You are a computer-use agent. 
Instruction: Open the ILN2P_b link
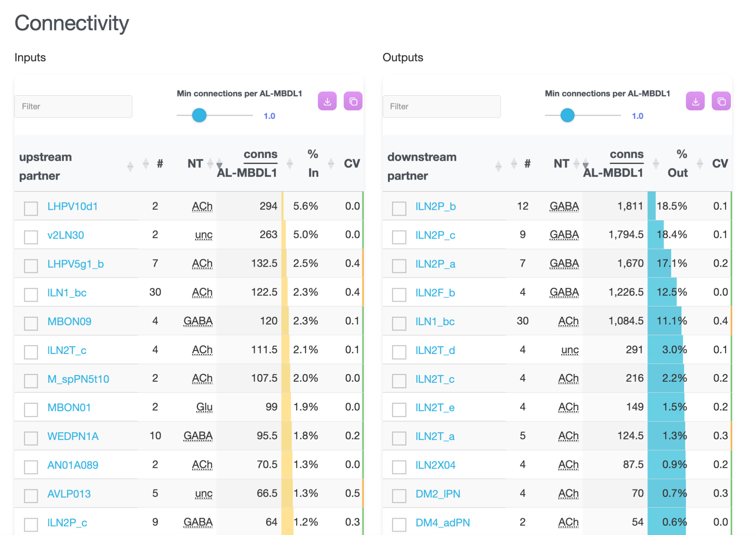(436, 206)
